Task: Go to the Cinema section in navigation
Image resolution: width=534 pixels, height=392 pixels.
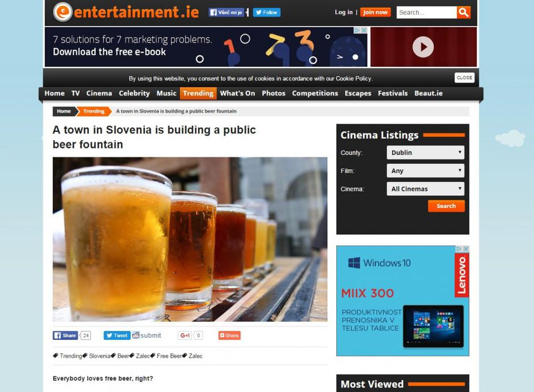Action: (x=99, y=93)
